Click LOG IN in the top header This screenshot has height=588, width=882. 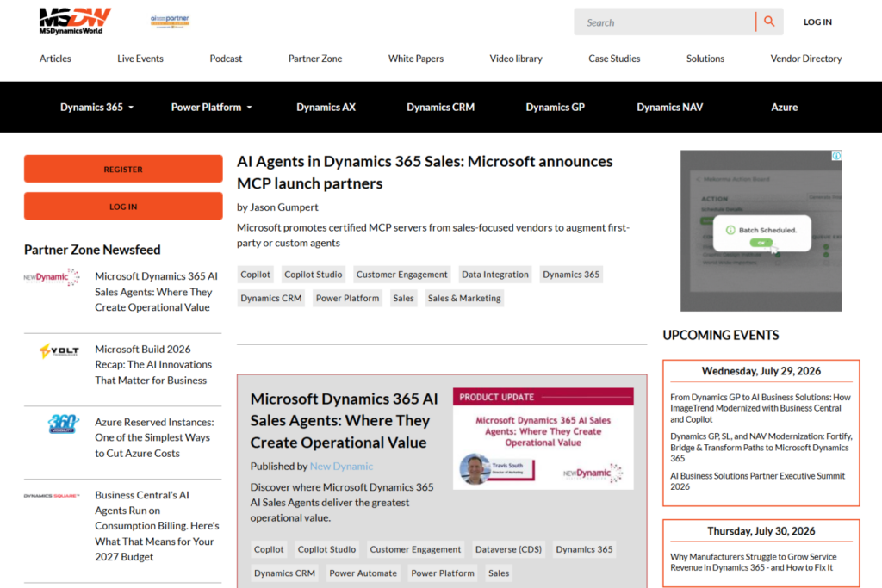(817, 22)
